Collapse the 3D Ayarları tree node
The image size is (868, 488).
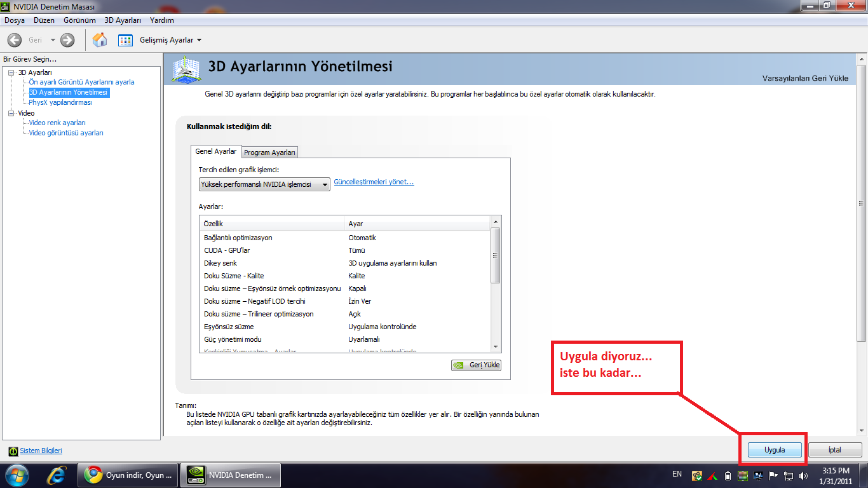click(x=11, y=72)
